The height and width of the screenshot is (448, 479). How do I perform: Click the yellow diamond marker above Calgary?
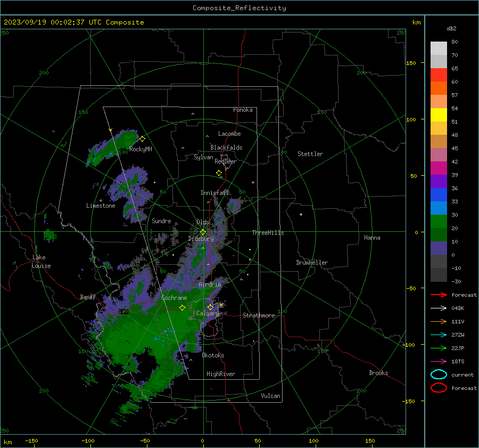pos(210,307)
